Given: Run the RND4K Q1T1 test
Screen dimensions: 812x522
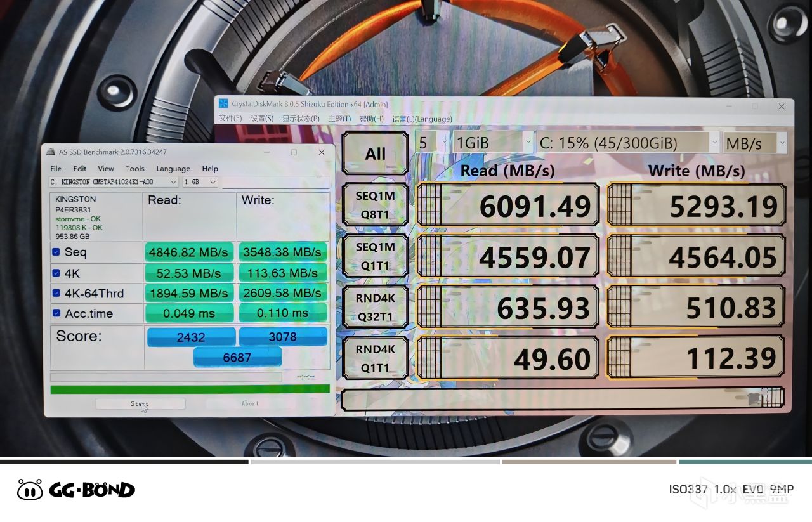Looking at the screenshot, I should click(x=375, y=358).
